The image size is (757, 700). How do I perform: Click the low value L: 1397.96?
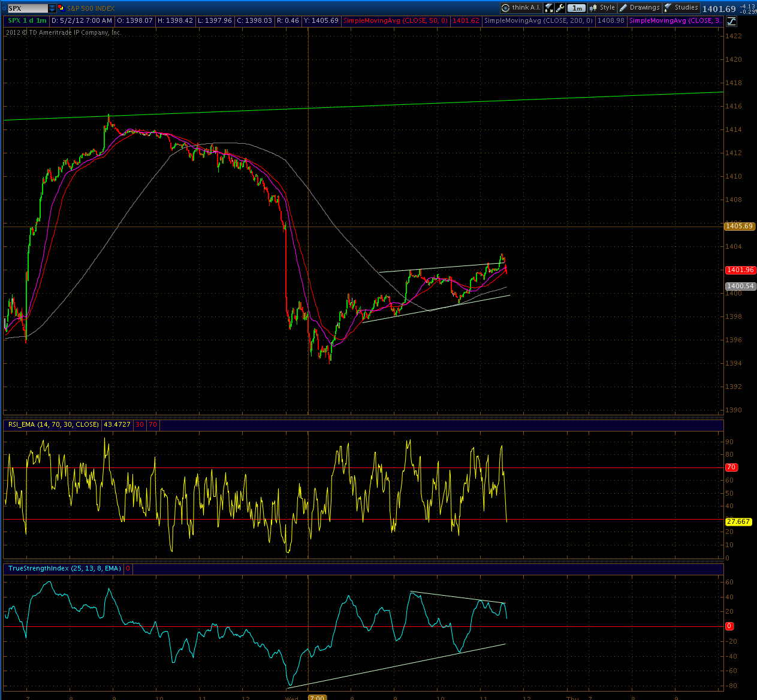[215, 20]
